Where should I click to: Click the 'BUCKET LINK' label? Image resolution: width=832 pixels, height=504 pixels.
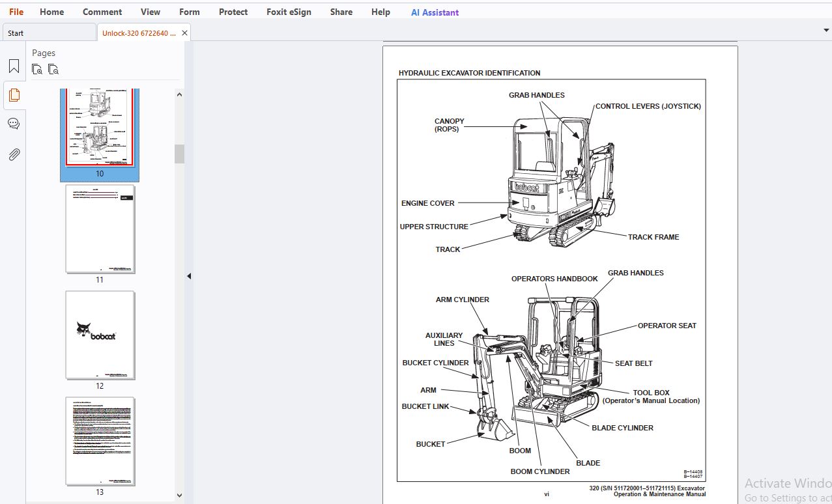coord(425,406)
